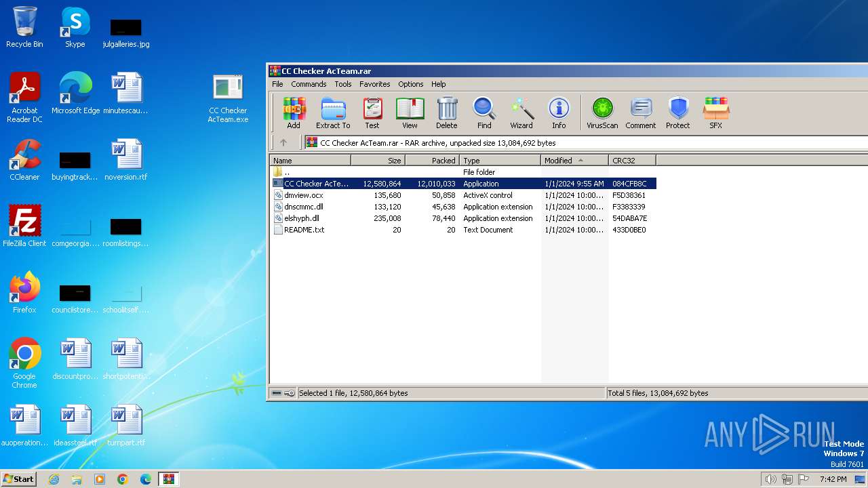The width and height of the screenshot is (868, 488).
Task: Open the Commands menu
Action: click(309, 84)
